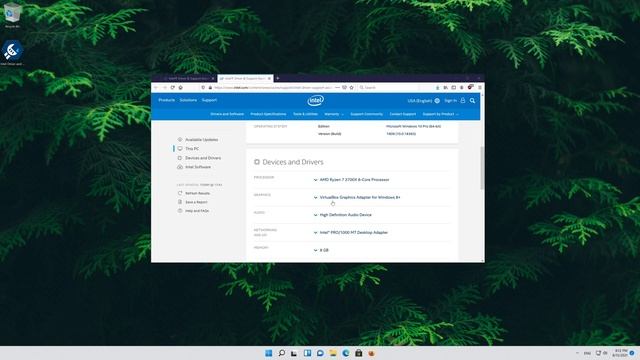Open a new Firefox tab
The width and height of the screenshot is (640, 360).
click(278, 78)
